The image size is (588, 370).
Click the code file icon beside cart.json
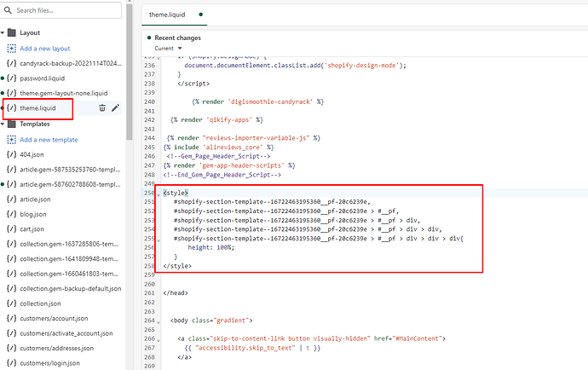(x=12, y=228)
